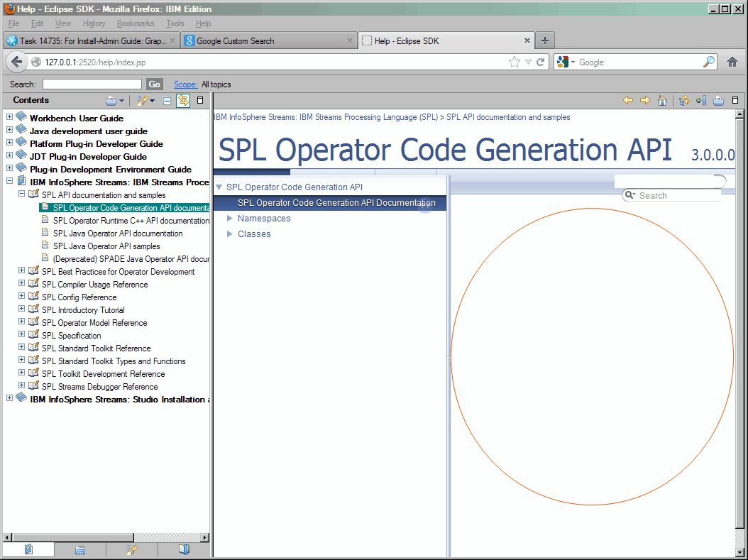Click Show in Table of Contents icon
The height and width of the screenshot is (560, 748).
point(684,100)
